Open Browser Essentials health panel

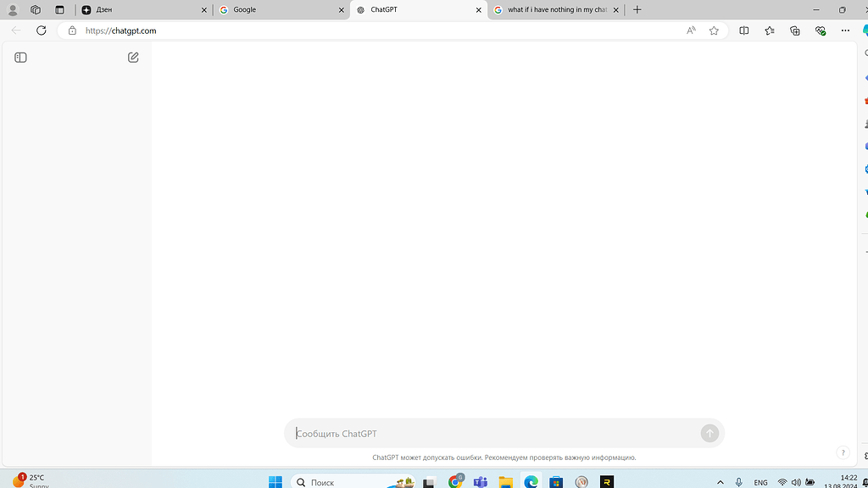click(x=820, y=30)
